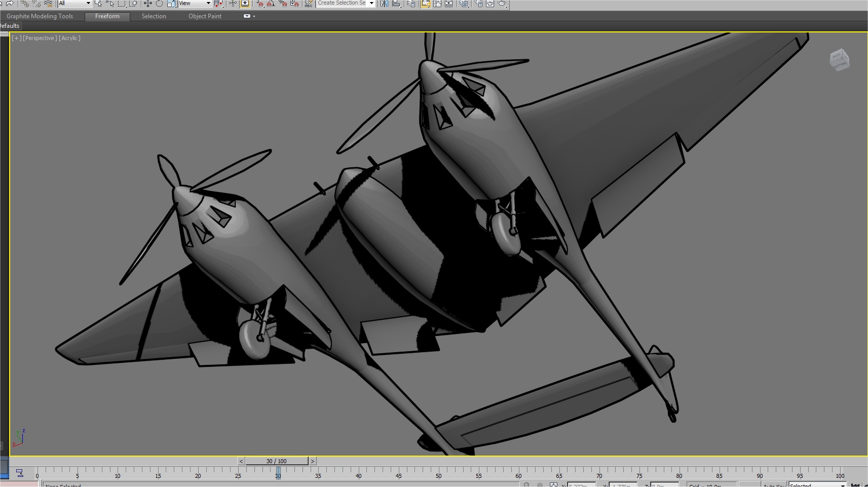Click the Select Object arrow icon

pos(98,4)
